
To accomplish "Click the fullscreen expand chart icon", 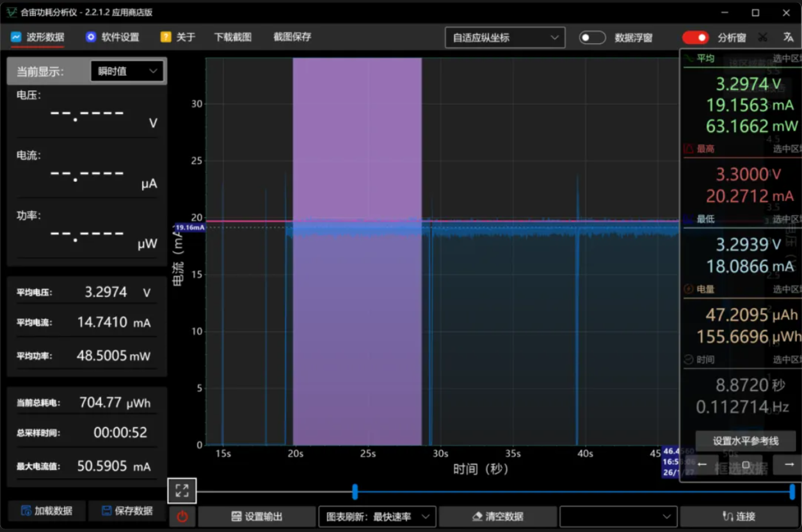I will 182,491.
